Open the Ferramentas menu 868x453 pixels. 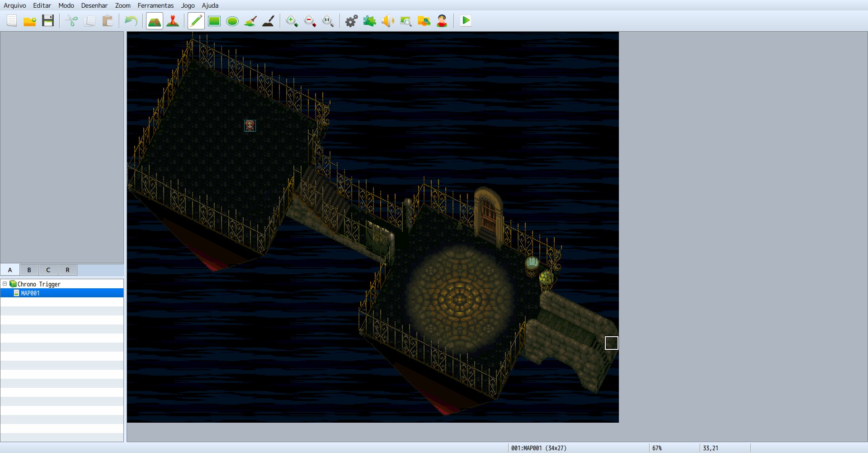point(156,5)
